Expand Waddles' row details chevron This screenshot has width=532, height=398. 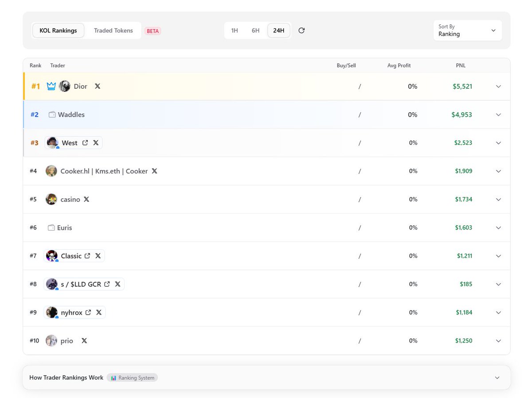pos(499,115)
